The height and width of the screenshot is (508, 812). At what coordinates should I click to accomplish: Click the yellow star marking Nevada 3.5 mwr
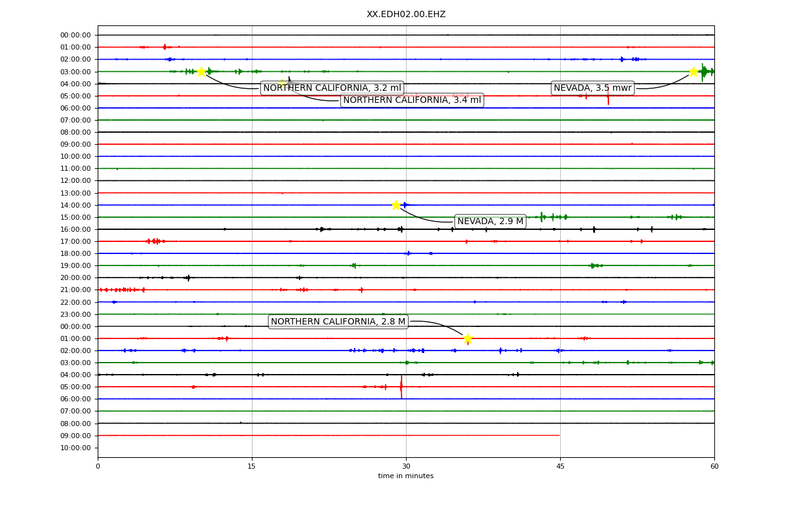click(x=693, y=72)
